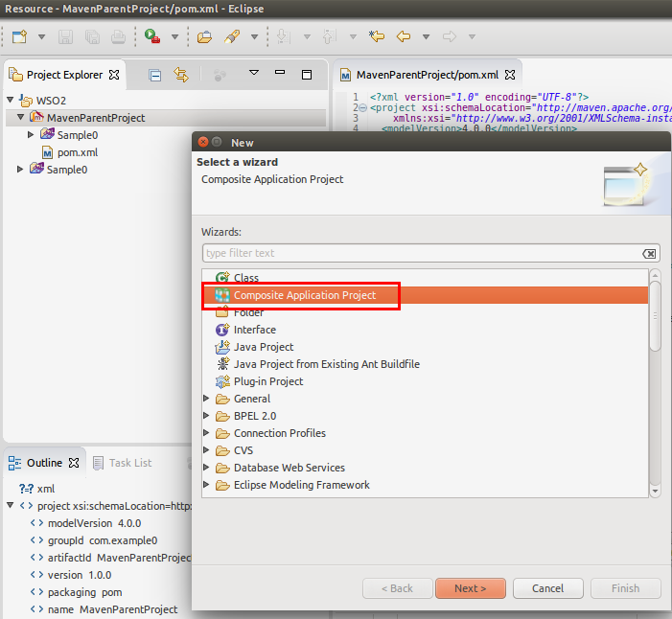Open the Project Explorer View Menu dropdown

pyautogui.click(x=254, y=74)
